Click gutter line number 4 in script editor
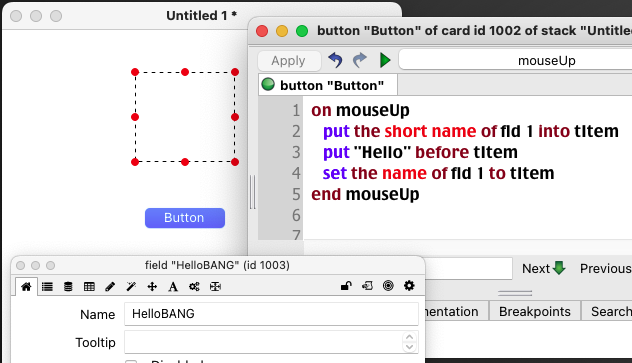 click(x=296, y=173)
